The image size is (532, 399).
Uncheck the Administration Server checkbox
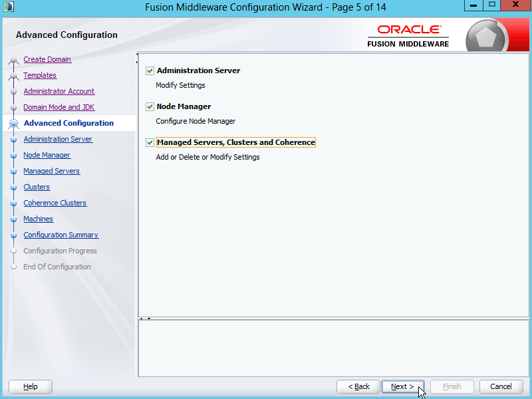click(150, 70)
